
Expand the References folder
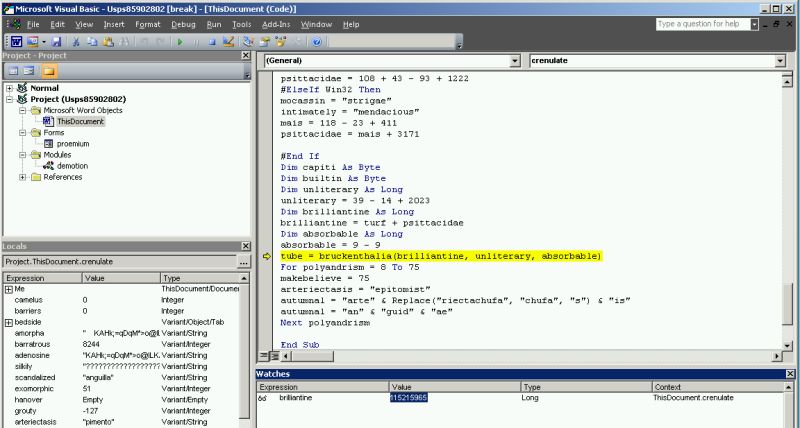[x=22, y=177]
